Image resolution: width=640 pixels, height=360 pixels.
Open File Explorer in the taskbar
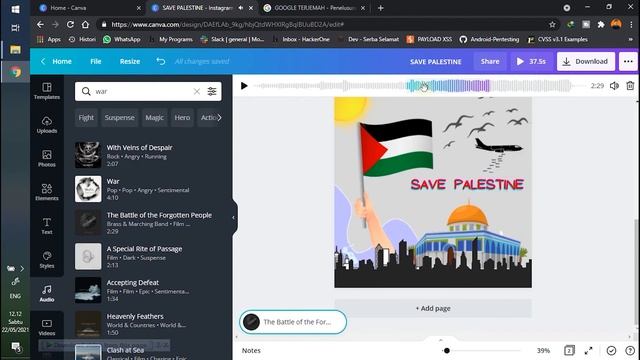point(15,50)
